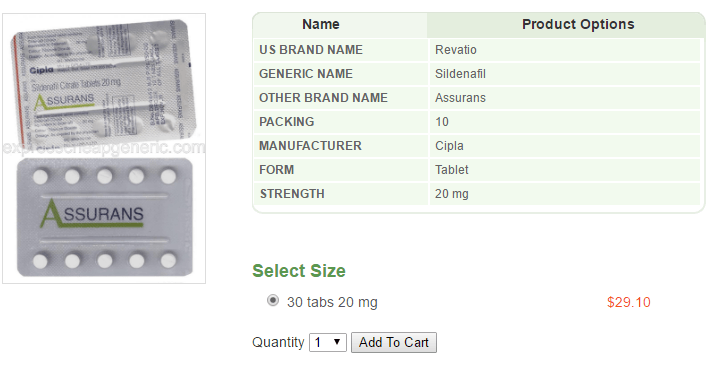718x376 pixels.
Task: Click the Tablet form value
Action: (x=451, y=170)
